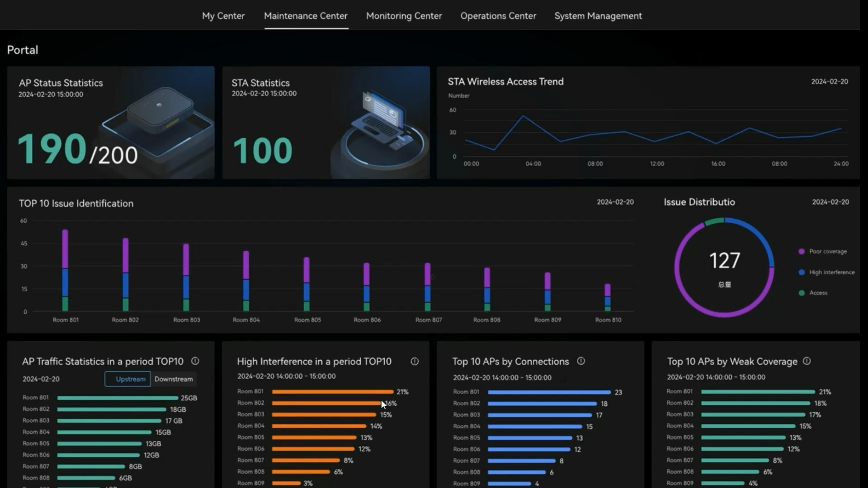Click the 190/200 AP status count
This screenshot has width=868, height=488.
pyautogui.click(x=77, y=150)
